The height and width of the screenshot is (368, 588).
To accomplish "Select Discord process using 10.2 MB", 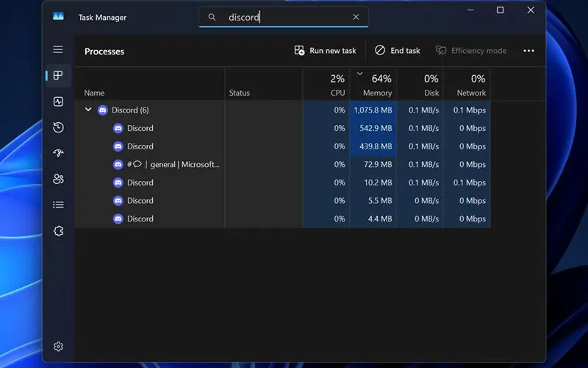I will click(x=282, y=182).
